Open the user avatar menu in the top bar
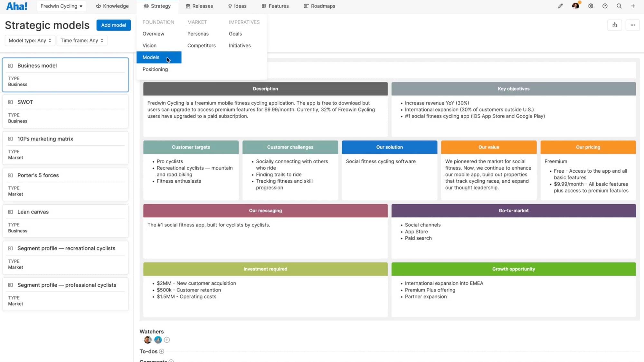This screenshot has height=362, width=644. (x=576, y=6)
